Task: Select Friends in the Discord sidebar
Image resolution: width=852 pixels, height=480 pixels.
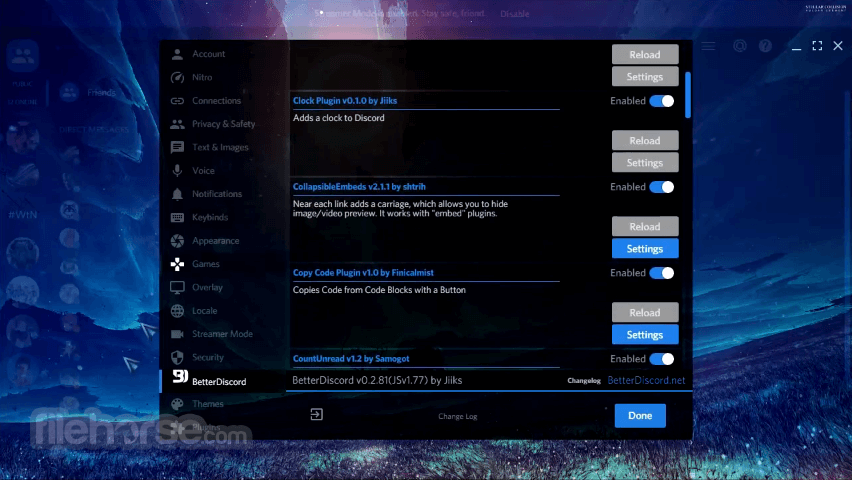Action: 102,93
